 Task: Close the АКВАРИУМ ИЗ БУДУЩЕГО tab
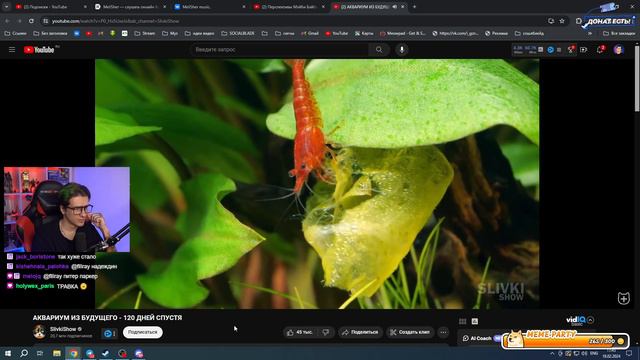click(x=402, y=7)
